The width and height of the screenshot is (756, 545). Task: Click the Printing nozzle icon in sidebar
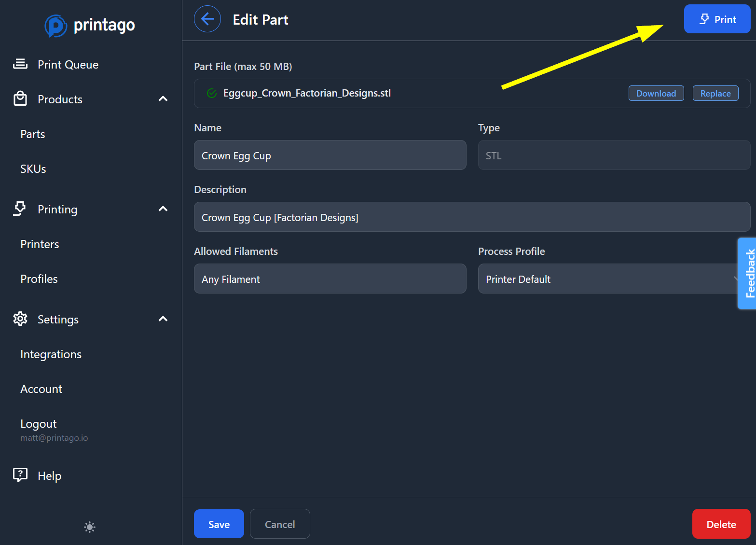pyautogui.click(x=20, y=209)
